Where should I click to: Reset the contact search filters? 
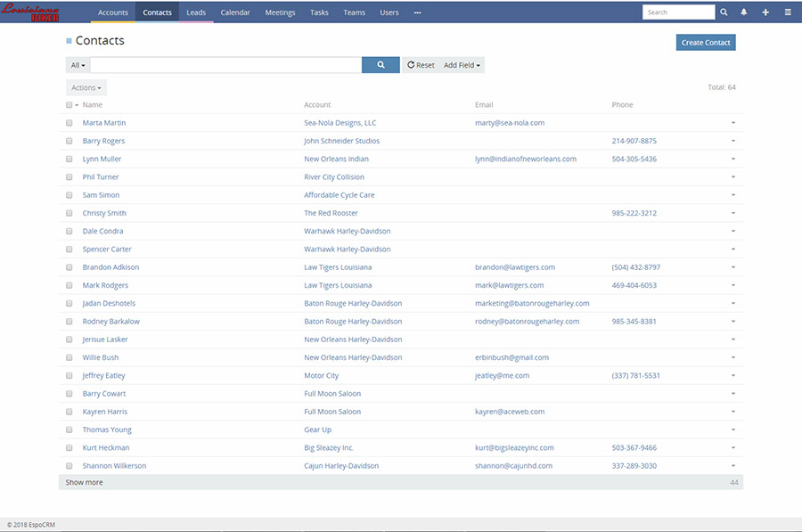coord(421,65)
